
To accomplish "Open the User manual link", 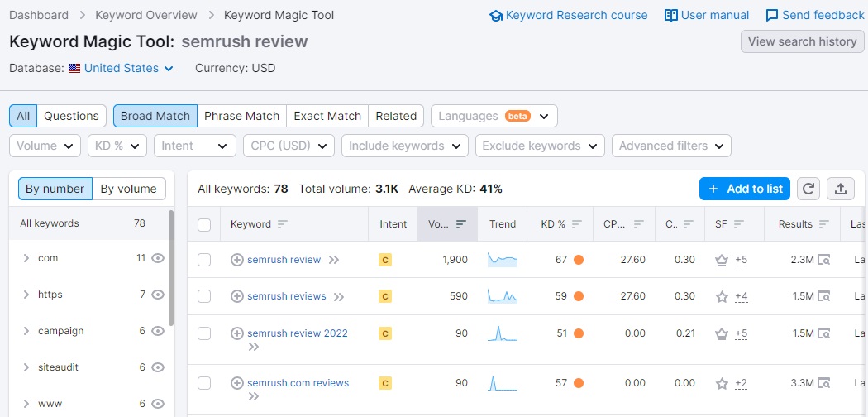I will coord(707,16).
